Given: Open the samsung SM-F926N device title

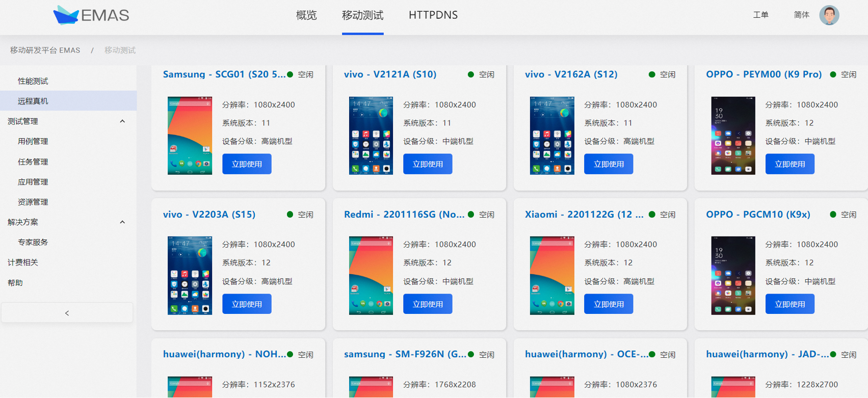Looking at the screenshot, I should pyautogui.click(x=405, y=354).
